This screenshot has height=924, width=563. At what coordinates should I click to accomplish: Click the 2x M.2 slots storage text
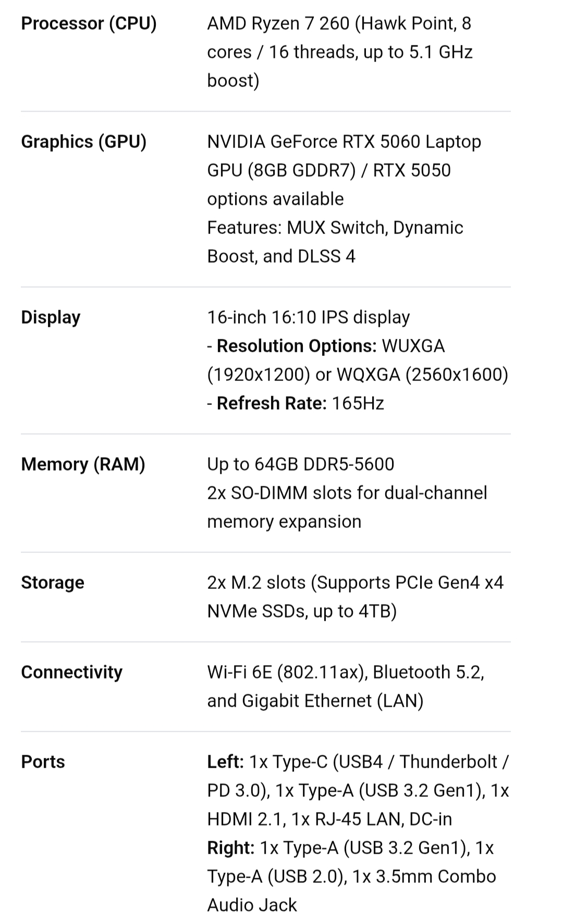click(356, 596)
